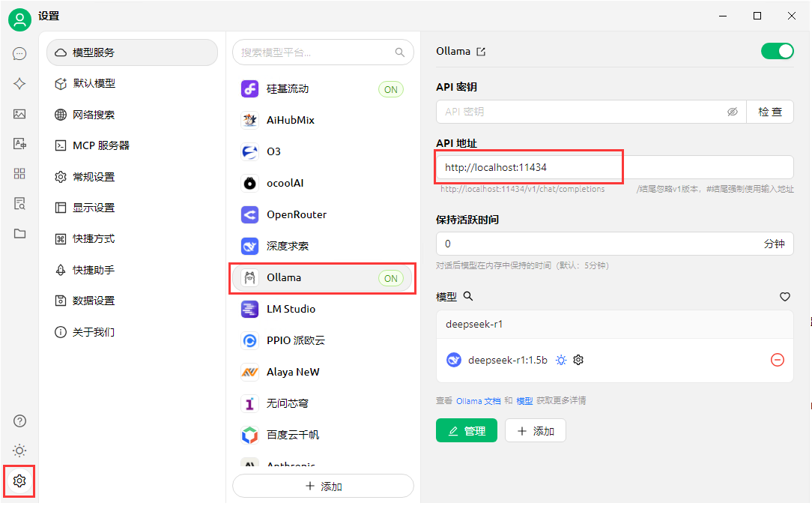Open 快捷方式 settings section
This screenshot has width=812, height=506.
click(132, 239)
